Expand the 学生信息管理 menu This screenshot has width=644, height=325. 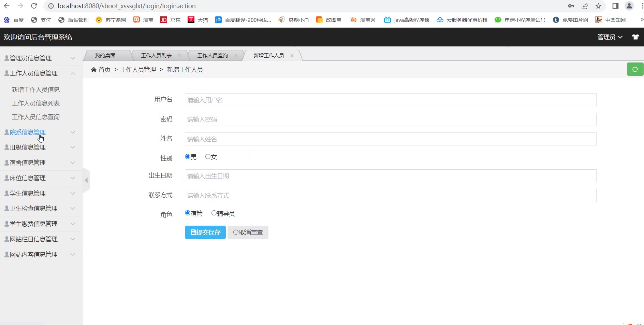[x=41, y=193]
